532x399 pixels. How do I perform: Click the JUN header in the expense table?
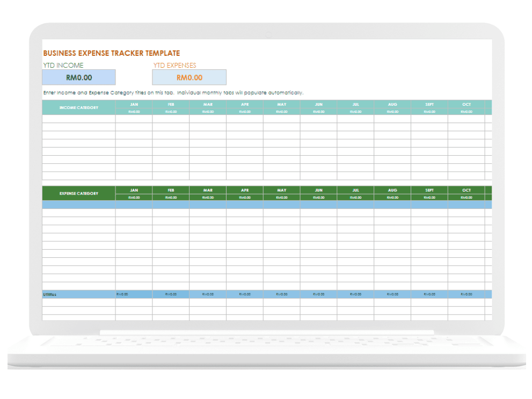318,190
